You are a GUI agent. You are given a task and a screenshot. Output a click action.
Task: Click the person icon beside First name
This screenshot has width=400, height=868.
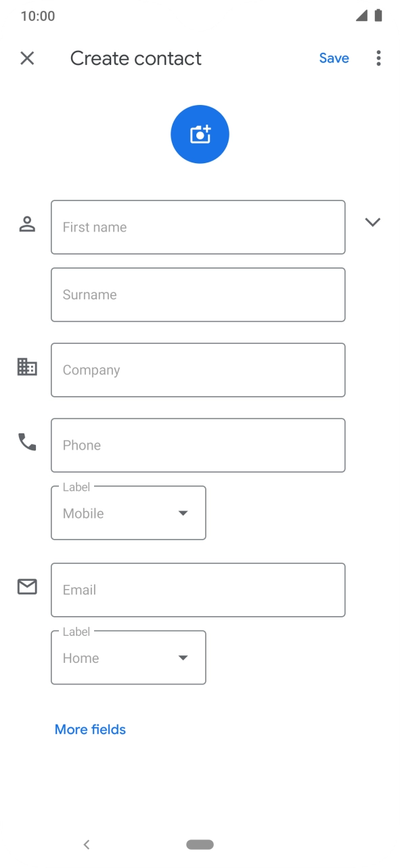tap(27, 223)
